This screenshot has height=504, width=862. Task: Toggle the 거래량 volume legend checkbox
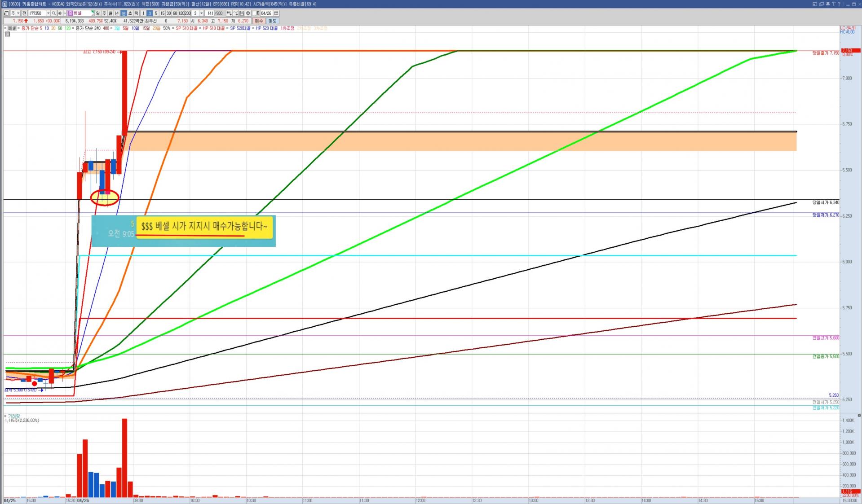(x=5, y=416)
